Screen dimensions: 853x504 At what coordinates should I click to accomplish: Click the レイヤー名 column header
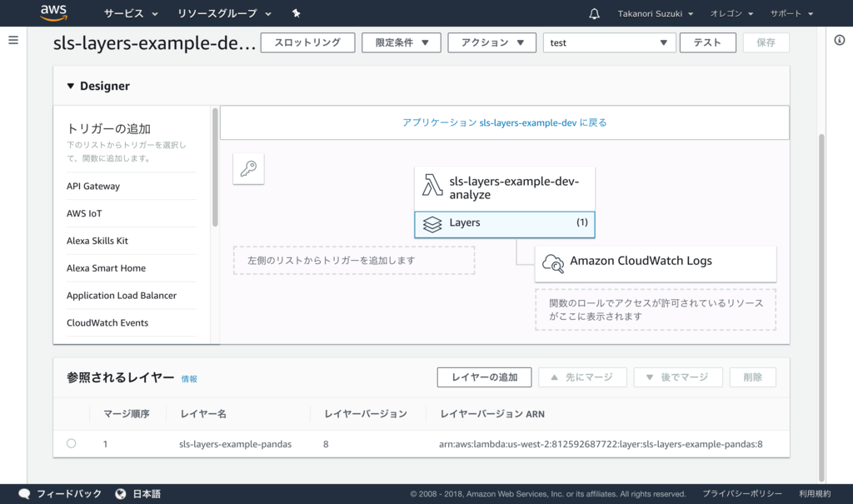coord(203,414)
